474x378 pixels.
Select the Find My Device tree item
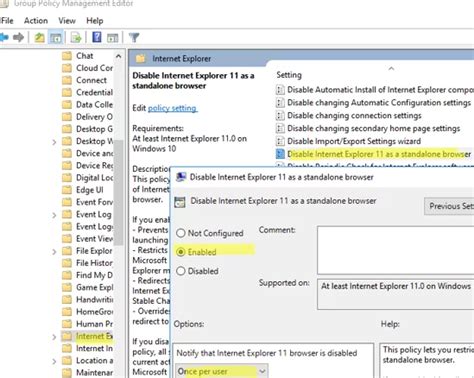tap(94, 275)
